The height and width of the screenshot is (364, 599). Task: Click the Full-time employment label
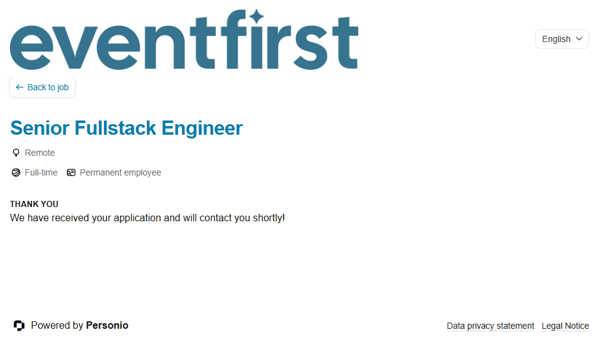click(41, 173)
